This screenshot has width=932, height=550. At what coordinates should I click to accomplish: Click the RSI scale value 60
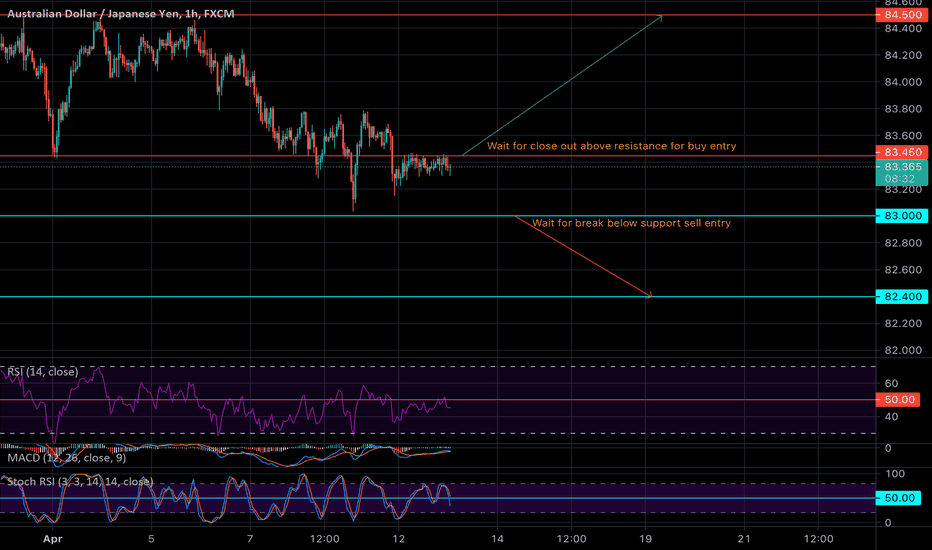[x=891, y=384]
